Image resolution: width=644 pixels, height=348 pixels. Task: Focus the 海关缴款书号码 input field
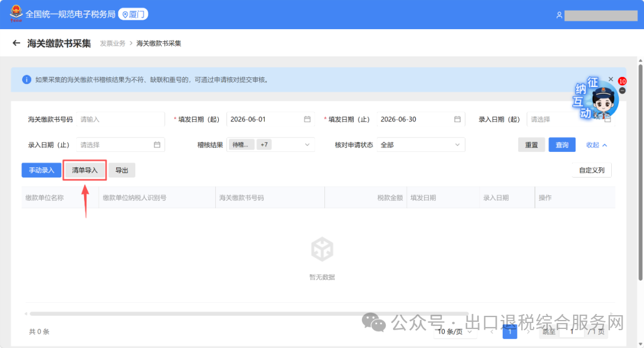tap(120, 119)
